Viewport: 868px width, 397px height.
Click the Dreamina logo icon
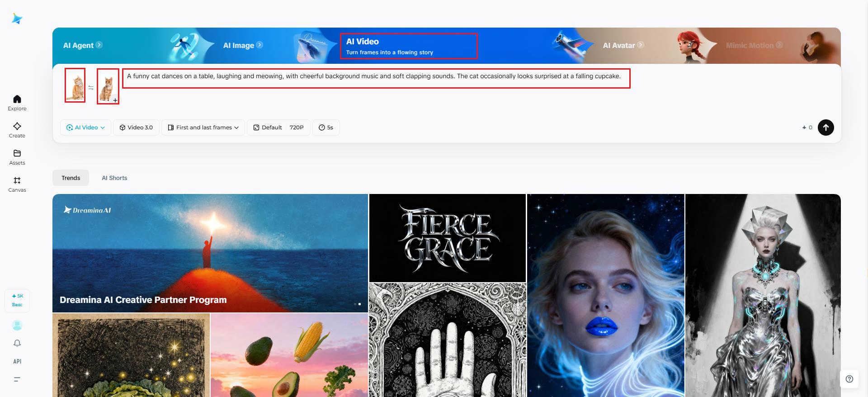pos(17,19)
